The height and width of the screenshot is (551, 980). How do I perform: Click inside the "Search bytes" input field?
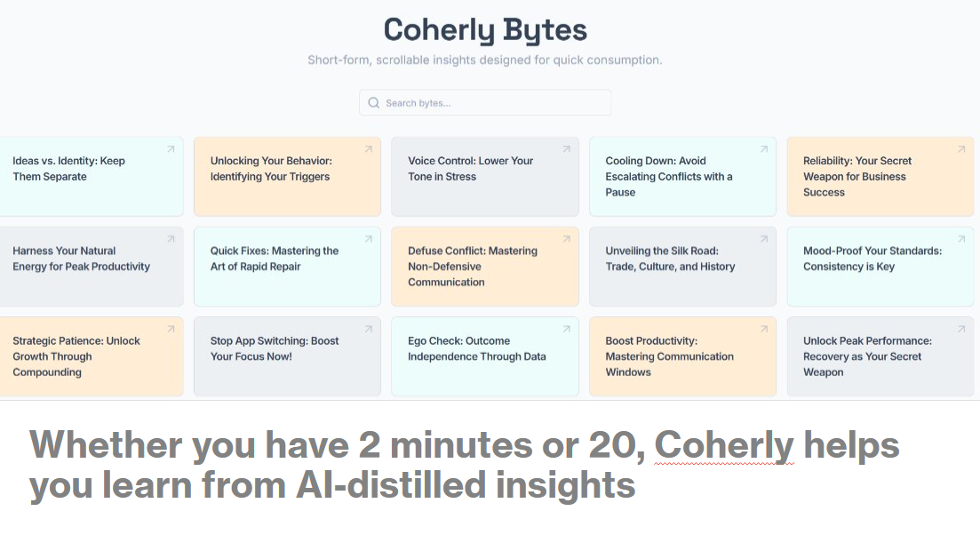tap(484, 102)
